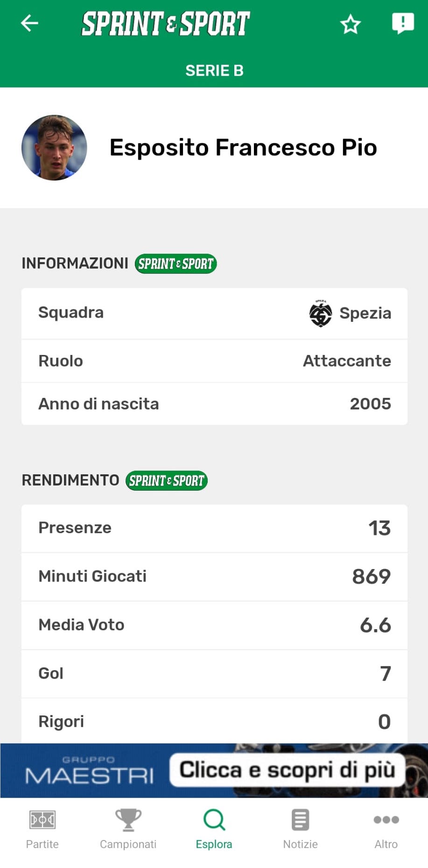The height and width of the screenshot is (868, 428).
Task: Switch to the Partite tab
Action: coord(42,829)
